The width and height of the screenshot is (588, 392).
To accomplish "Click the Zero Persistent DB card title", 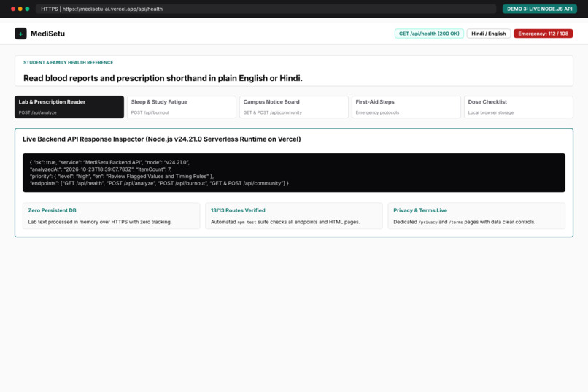I will pos(52,210).
